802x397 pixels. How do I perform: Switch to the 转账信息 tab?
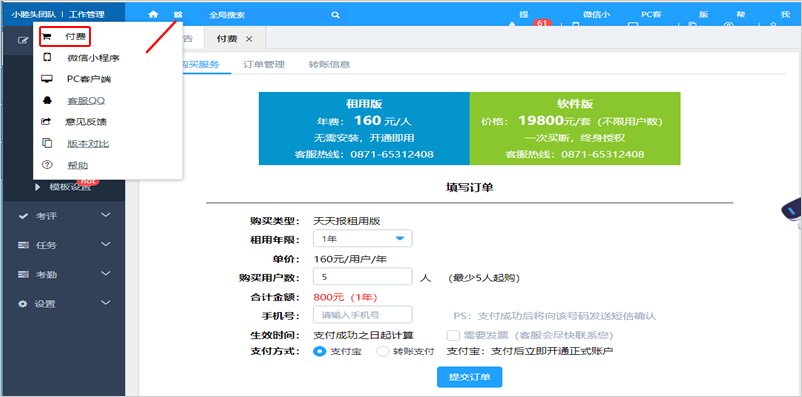pos(329,64)
